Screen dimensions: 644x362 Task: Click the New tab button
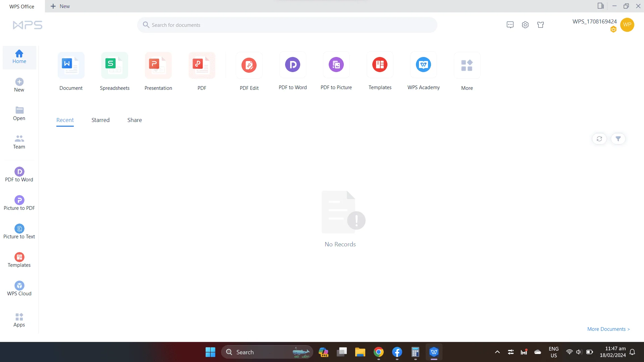(60, 6)
